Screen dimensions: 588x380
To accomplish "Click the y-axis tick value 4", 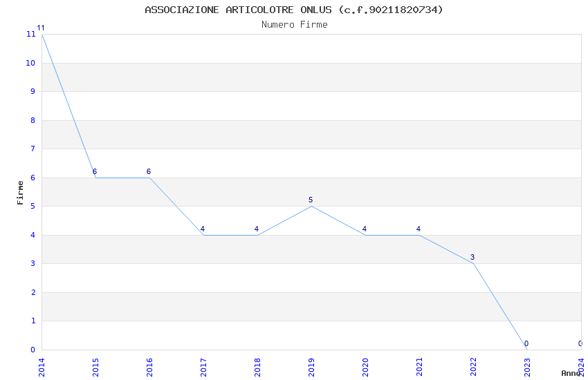I will (33, 235).
